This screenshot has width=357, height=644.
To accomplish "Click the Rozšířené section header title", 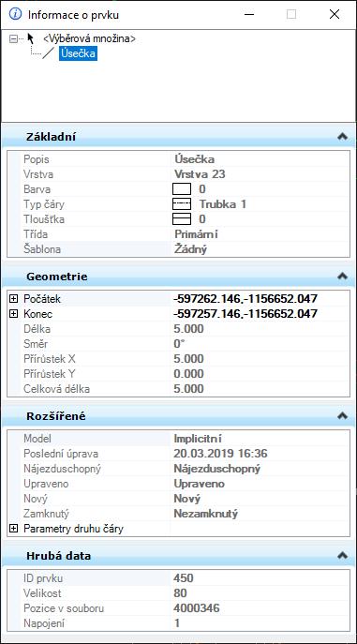I will pos(56,416).
